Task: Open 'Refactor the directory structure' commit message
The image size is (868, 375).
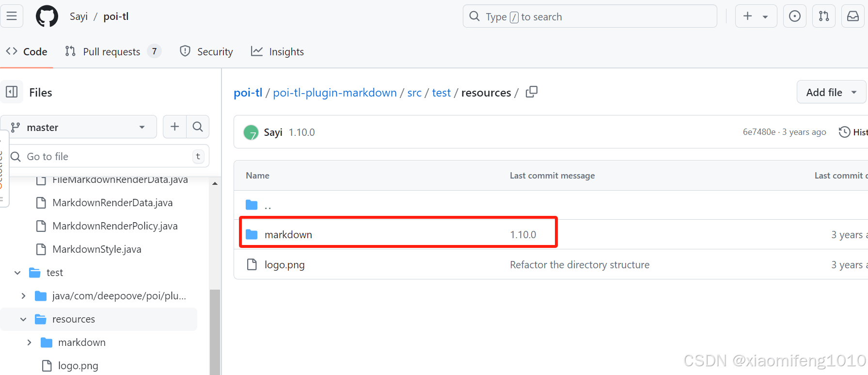Action: 580,265
